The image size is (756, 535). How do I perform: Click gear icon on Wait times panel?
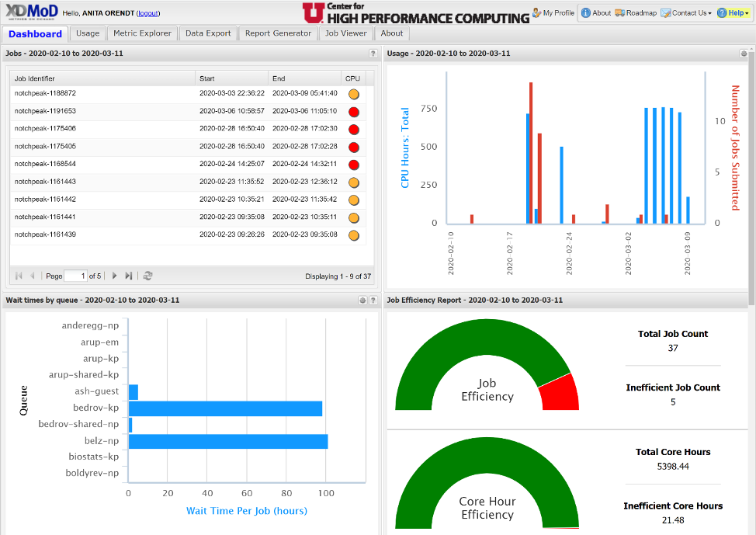point(362,300)
